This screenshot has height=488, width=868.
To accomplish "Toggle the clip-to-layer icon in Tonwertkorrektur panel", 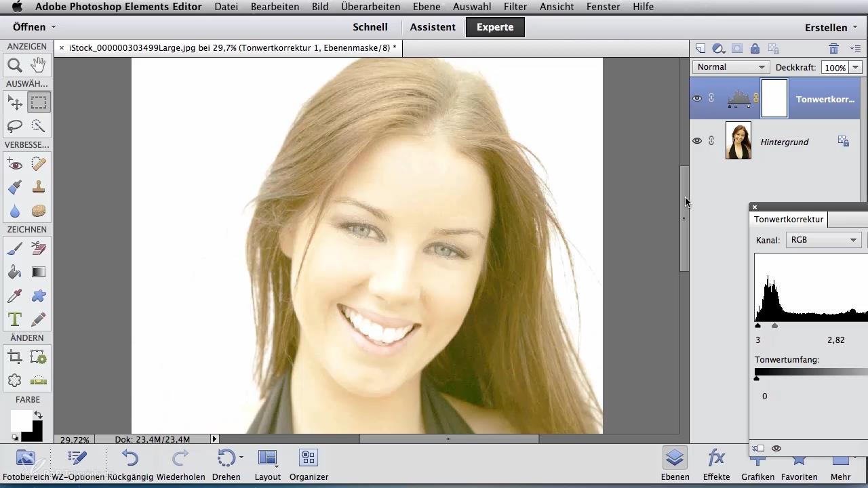I will (759, 448).
